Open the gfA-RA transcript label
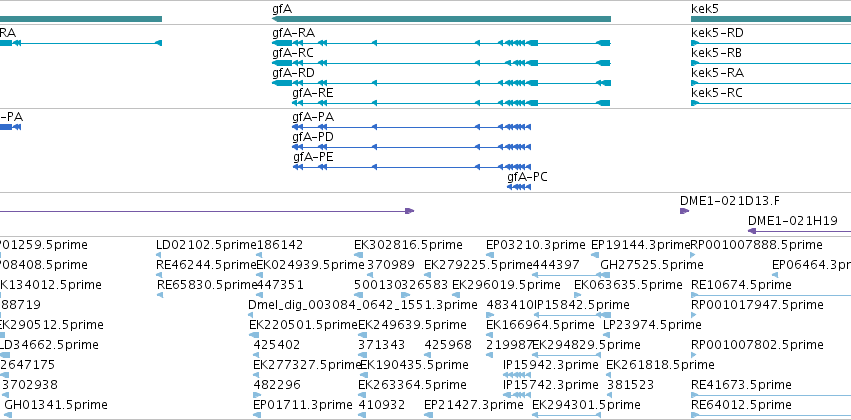The height and width of the screenshot is (420, 851). tap(293, 33)
